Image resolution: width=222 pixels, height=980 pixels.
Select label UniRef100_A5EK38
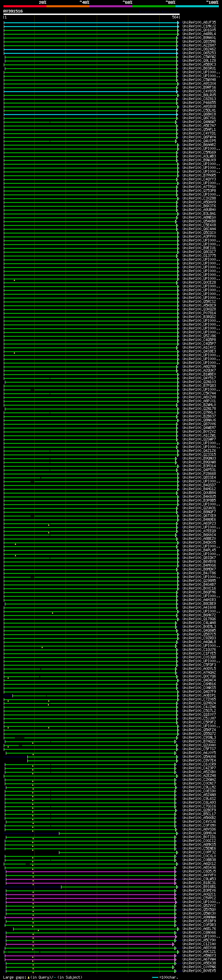coord(199,963)
